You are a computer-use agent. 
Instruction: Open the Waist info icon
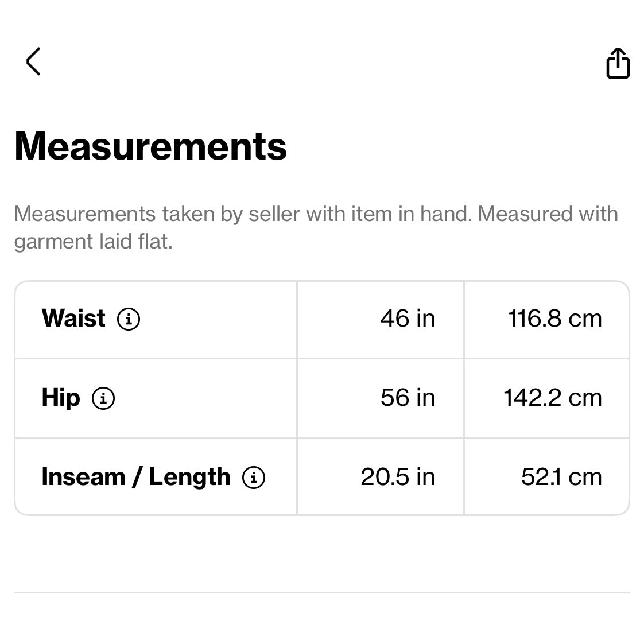point(129,319)
